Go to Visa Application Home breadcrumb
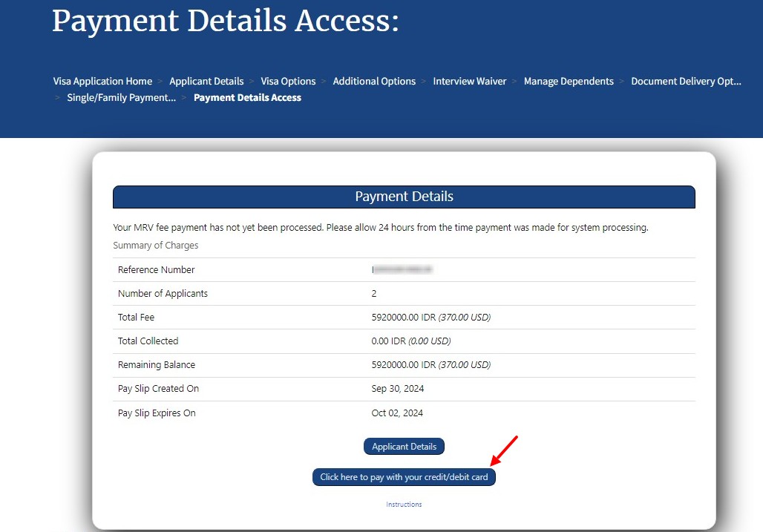Image resolution: width=763 pixels, height=532 pixels. tap(102, 82)
